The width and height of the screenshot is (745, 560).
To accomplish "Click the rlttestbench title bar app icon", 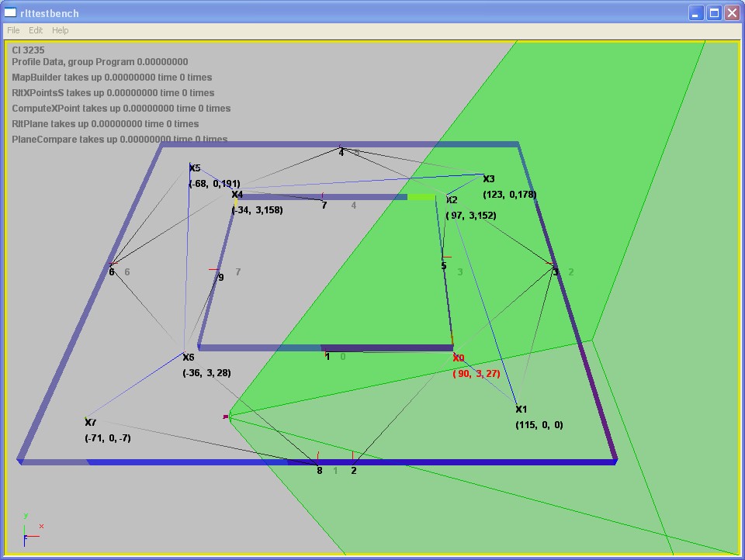I will coord(10,12).
